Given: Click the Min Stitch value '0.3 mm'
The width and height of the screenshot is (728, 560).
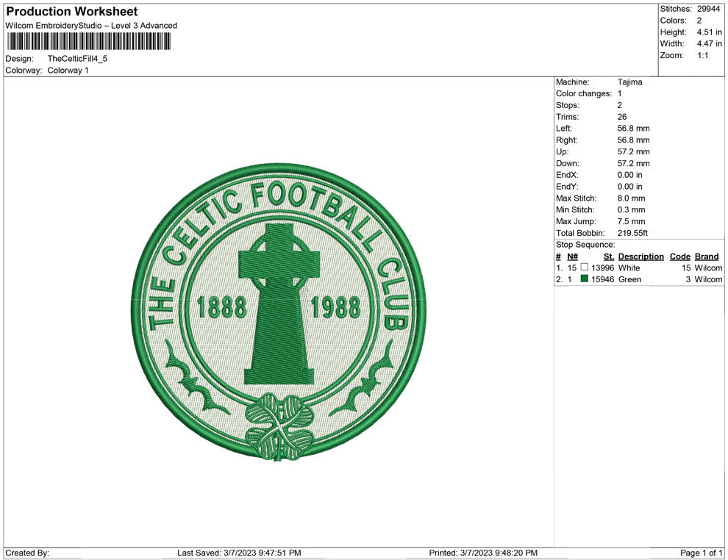Looking at the screenshot, I should pyautogui.click(x=632, y=209).
